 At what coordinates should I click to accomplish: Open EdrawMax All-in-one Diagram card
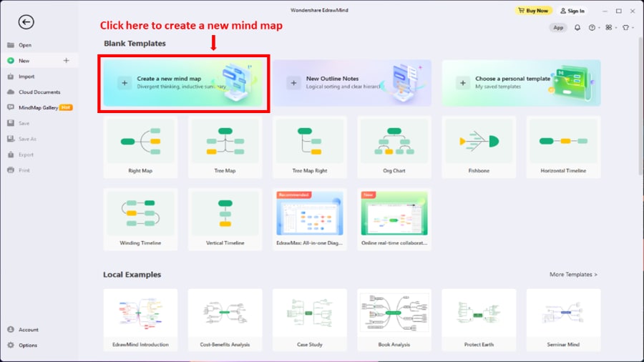click(x=310, y=220)
